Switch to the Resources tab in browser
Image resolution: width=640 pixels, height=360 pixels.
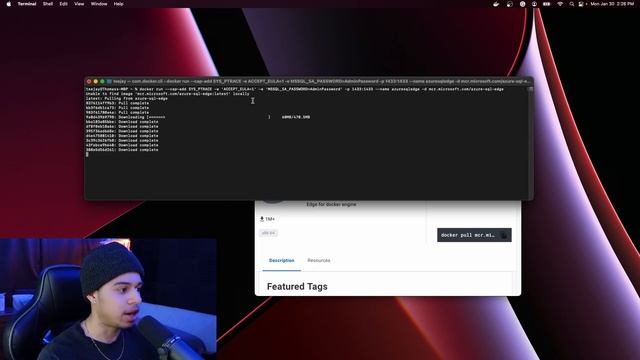[319, 260]
